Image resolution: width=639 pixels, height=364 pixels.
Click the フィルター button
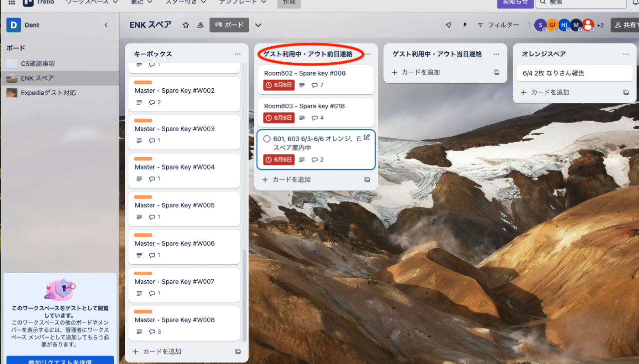[x=498, y=25]
